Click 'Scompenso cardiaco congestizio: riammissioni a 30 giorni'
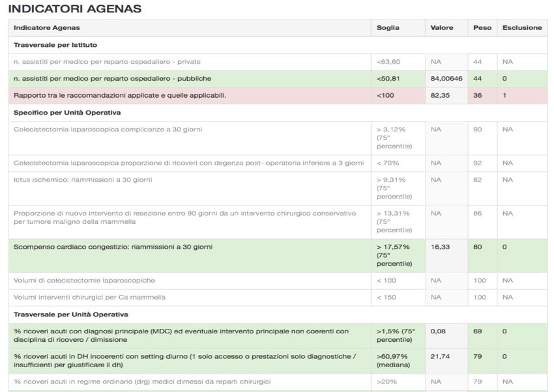 coord(113,247)
